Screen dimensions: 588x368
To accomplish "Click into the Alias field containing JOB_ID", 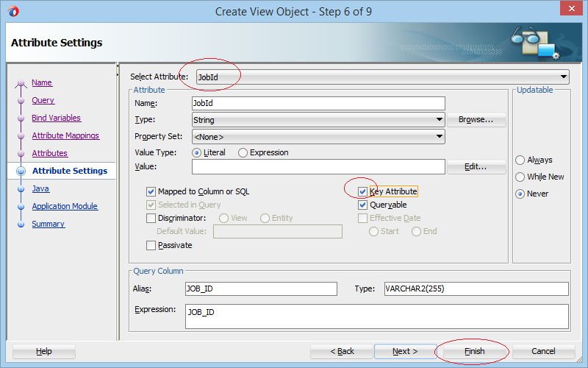I will [x=261, y=289].
